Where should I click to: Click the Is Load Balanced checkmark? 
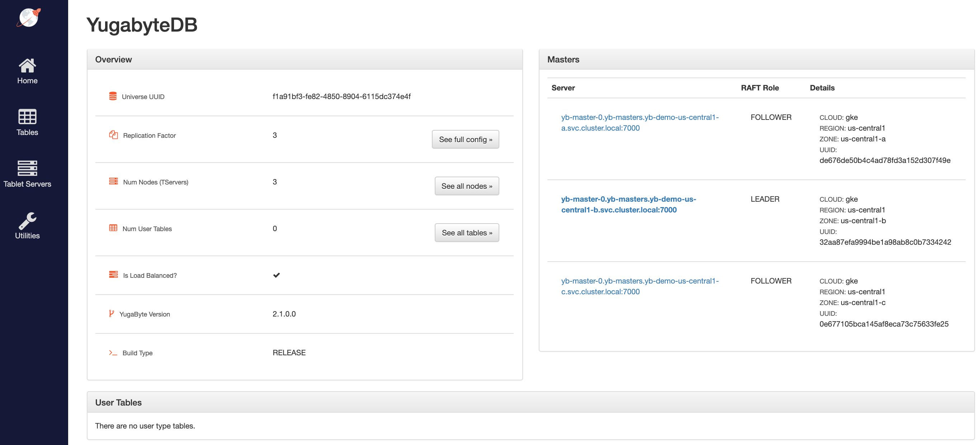pyautogui.click(x=276, y=275)
